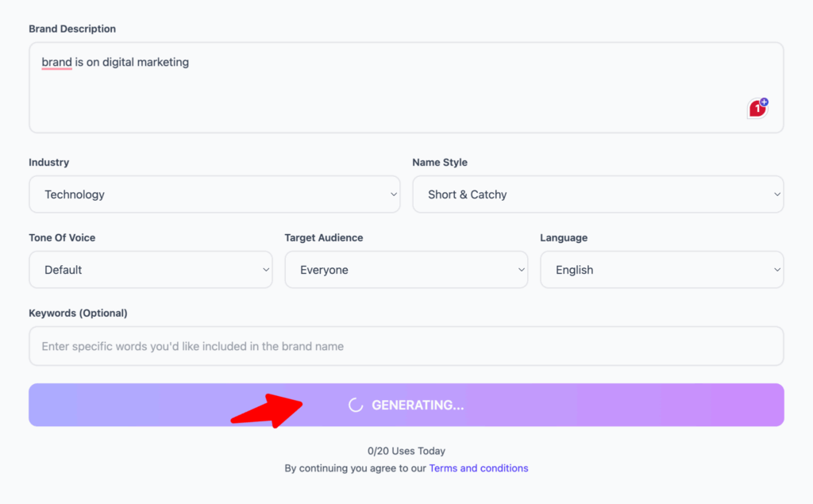813x504 pixels.
Task: Click the "Keywords (Optional)" label text
Action: tap(78, 313)
